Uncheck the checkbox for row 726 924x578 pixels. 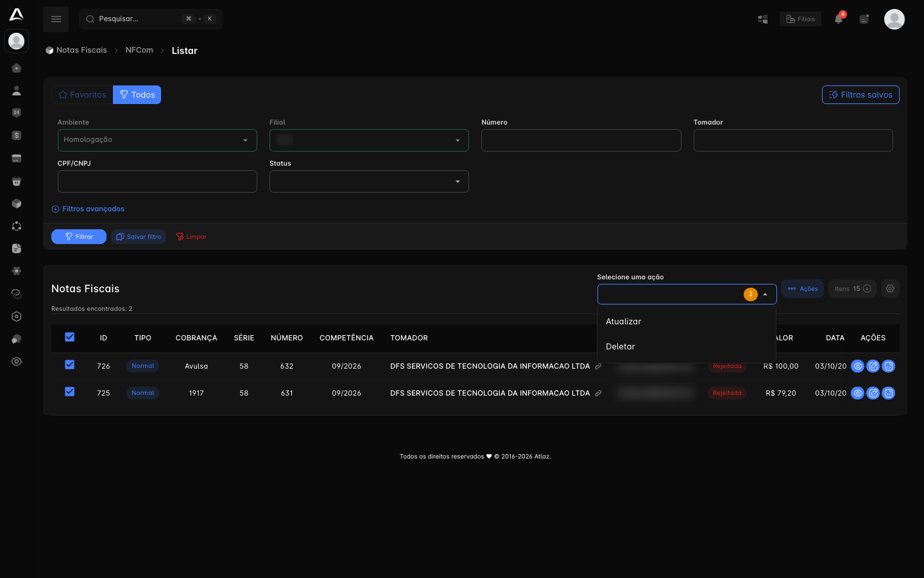coord(70,365)
